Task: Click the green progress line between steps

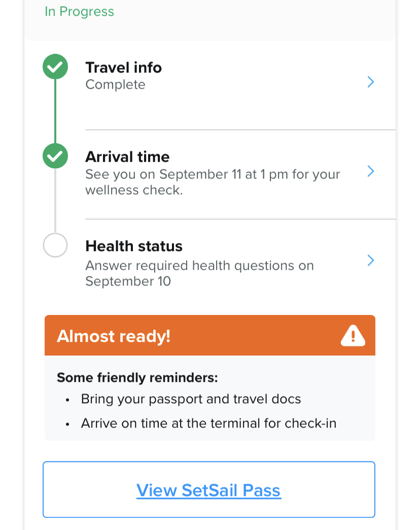Action: 55,111
